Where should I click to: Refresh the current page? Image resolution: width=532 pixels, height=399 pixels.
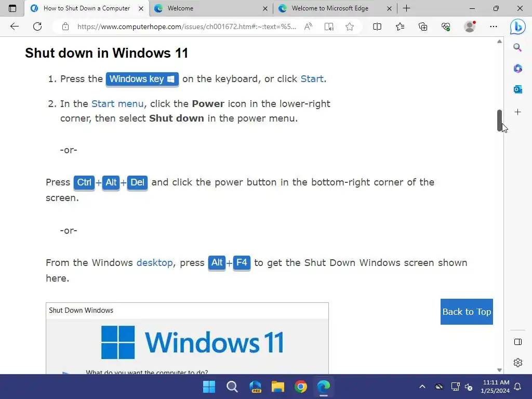[x=37, y=26]
